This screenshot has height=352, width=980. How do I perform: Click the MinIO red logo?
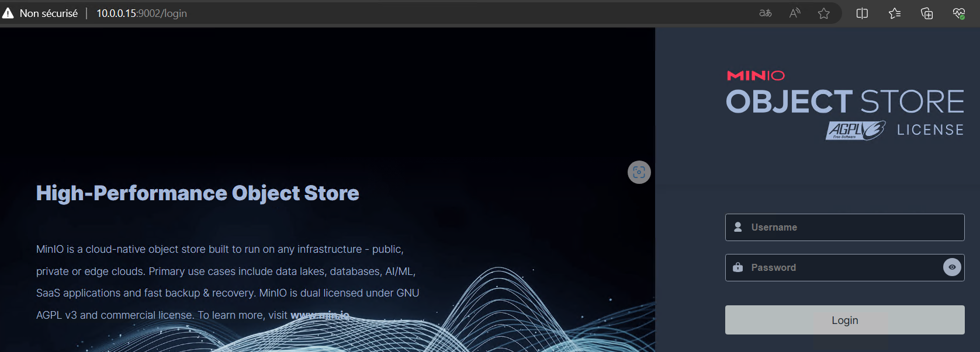(x=756, y=75)
